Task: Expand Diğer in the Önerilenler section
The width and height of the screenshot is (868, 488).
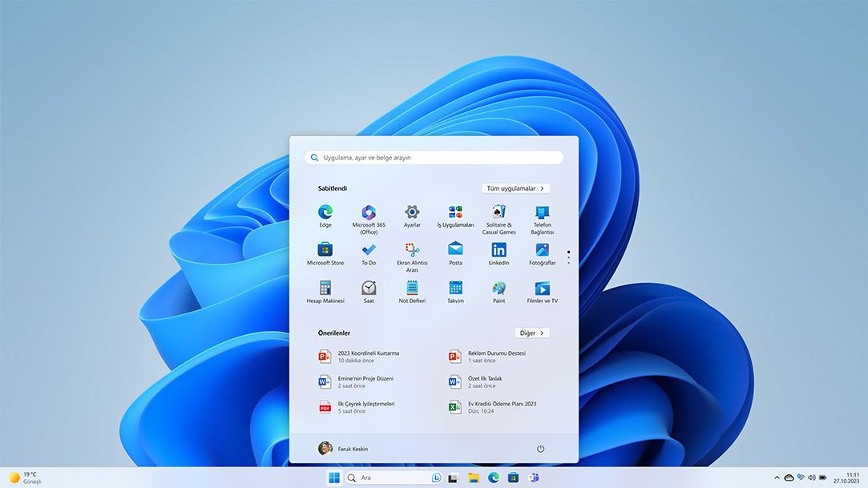Action: [531, 332]
